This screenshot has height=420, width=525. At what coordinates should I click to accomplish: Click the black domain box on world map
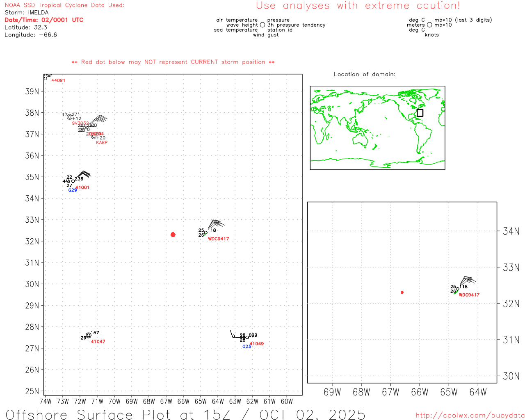(x=420, y=113)
